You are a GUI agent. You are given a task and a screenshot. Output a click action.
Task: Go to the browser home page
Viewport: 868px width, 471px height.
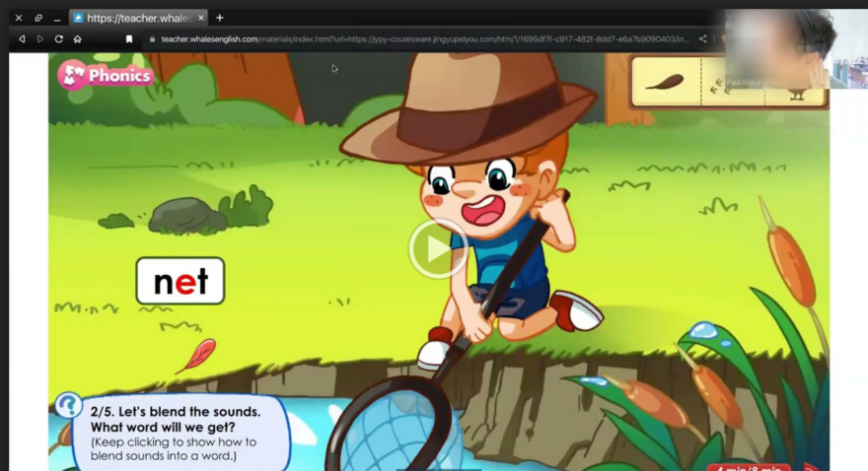pyautogui.click(x=78, y=39)
